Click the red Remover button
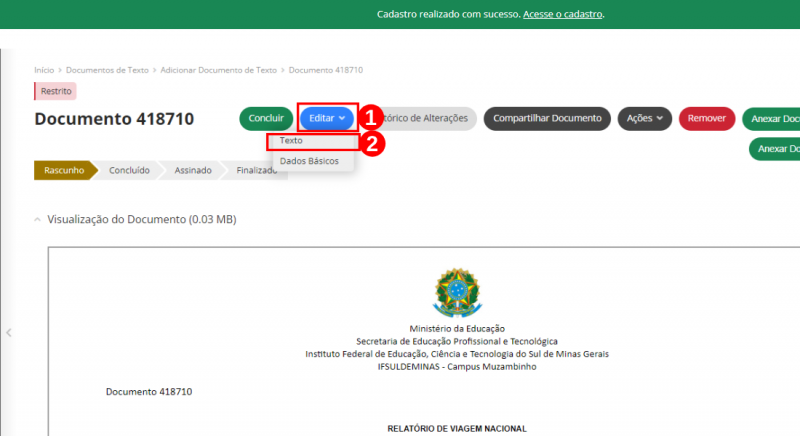Viewport: 800px width, 436px height. (x=707, y=118)
